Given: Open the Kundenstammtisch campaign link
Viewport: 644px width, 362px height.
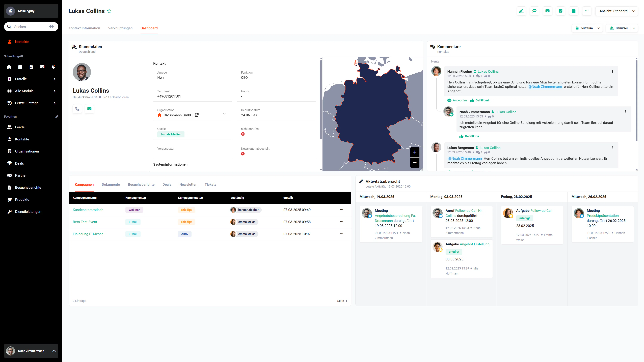Looking at the screenshot, I should tap(88, 210).
